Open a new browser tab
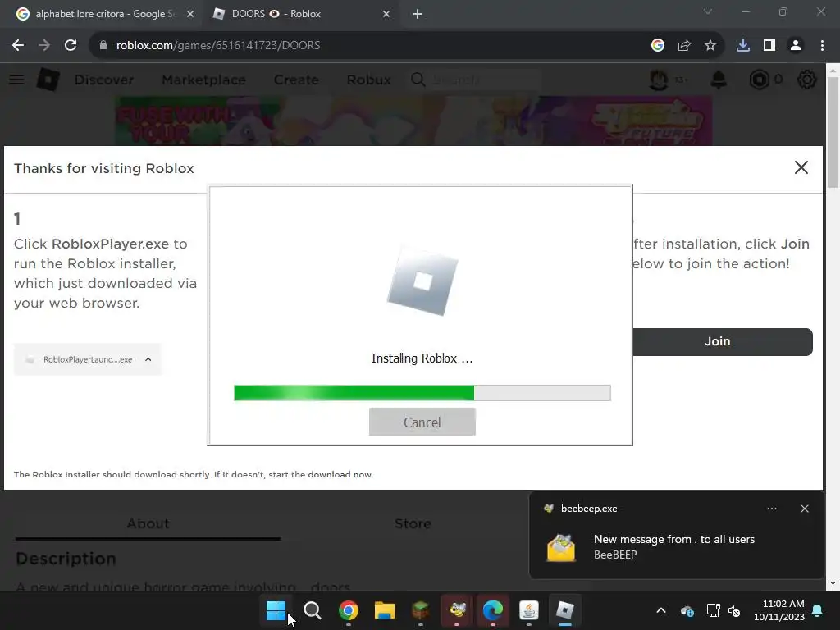840x630 pixels. click(418, 14)
